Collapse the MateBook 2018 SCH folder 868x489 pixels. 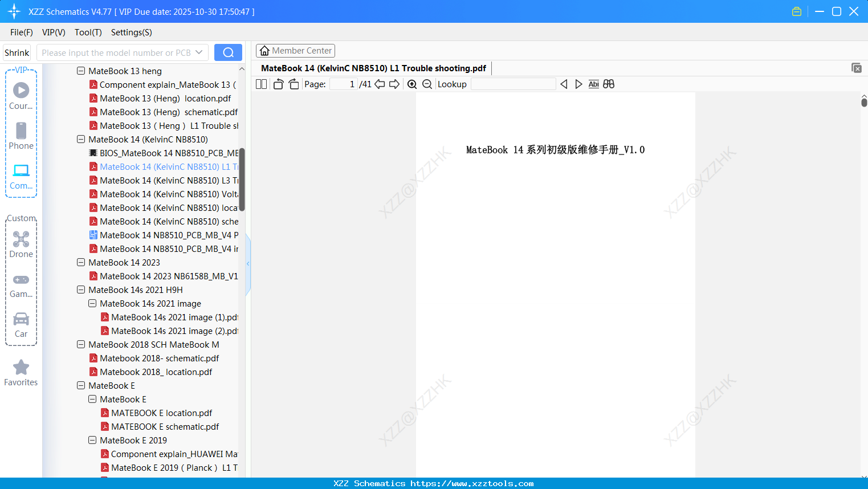point(81,345)
